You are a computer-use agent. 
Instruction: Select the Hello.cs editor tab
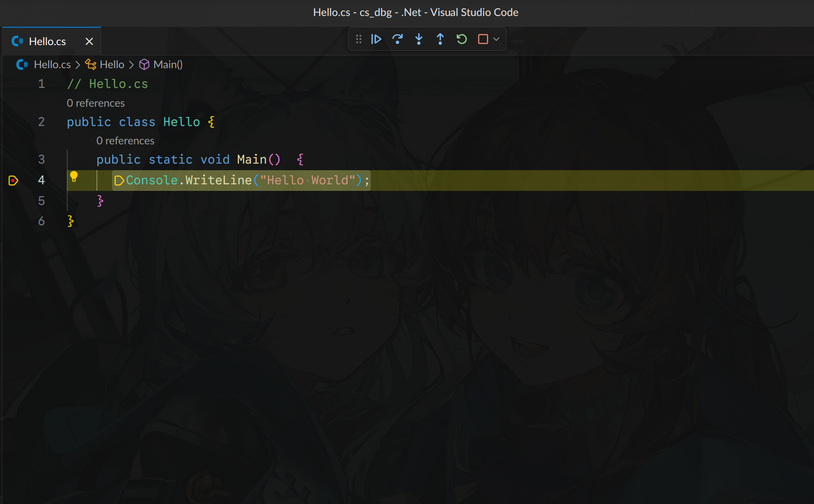(47, 41)
